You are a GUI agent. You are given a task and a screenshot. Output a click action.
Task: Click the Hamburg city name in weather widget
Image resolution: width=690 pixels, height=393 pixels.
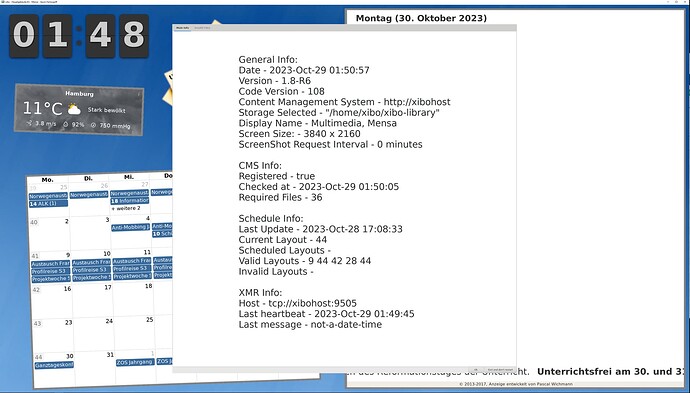pos(79,94)
